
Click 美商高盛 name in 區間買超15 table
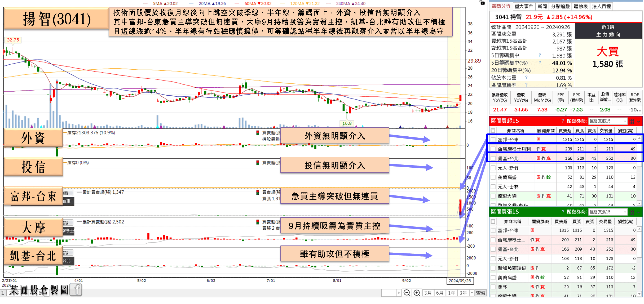[x=507, y=177]
